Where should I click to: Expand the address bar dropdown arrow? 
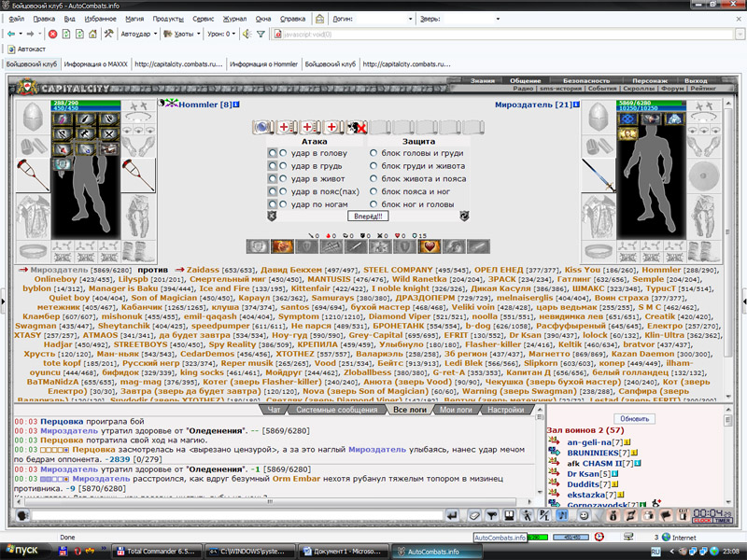tap(740, 35)
